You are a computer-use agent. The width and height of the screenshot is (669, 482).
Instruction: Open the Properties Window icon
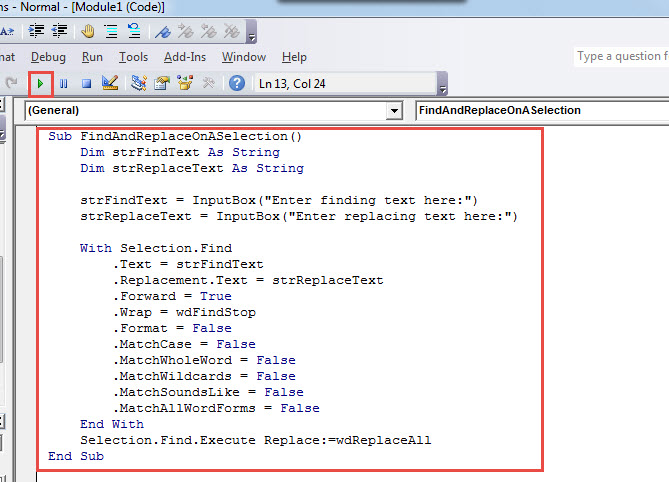[161, 83]
